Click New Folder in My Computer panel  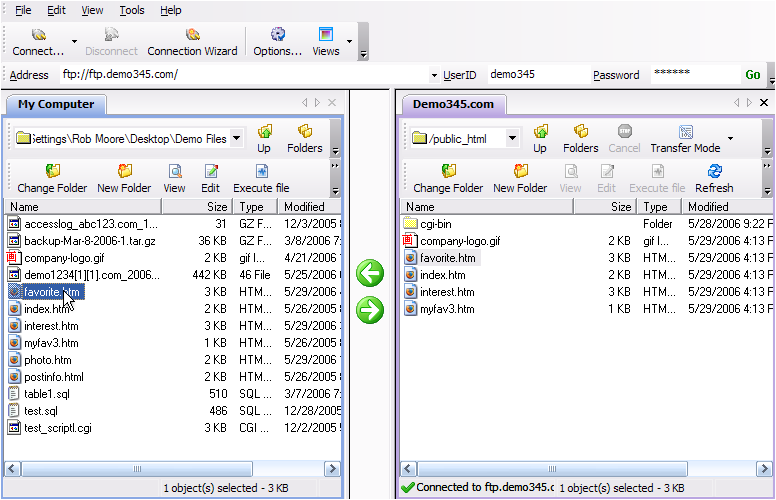(x=124, y=178)
